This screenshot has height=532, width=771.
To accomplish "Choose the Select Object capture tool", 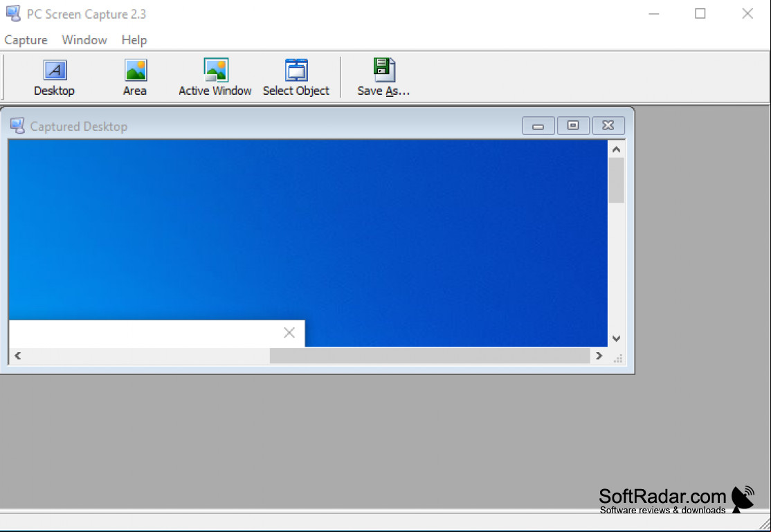I will click(296, 77).
